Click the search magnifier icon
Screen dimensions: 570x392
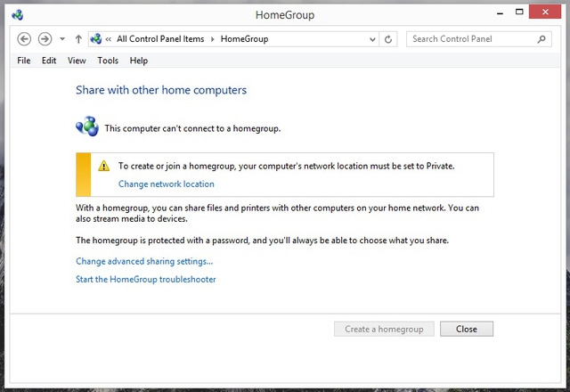pyautogui.click(x=541, y=39)
